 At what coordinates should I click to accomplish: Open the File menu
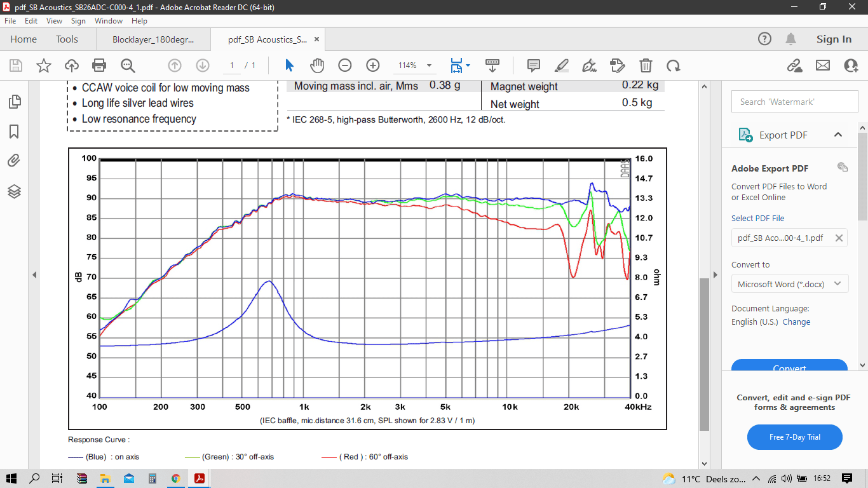pos(10,21)
